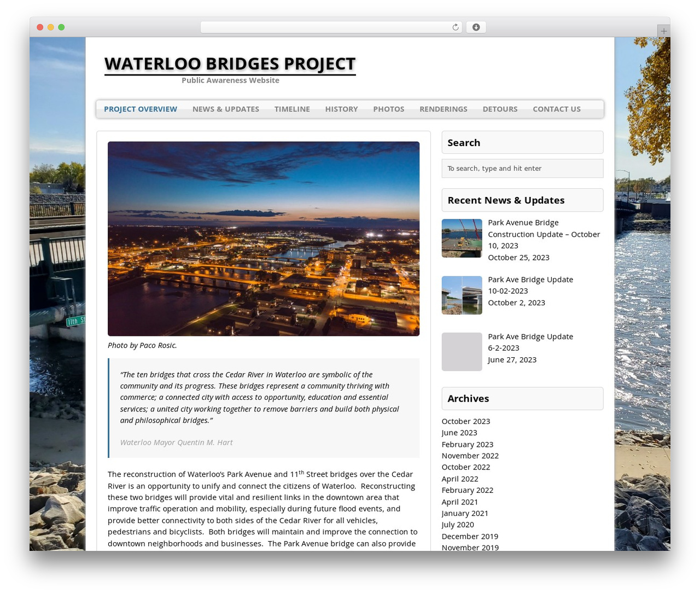
Task: Open the History menu item
Action: click(342, 109)
